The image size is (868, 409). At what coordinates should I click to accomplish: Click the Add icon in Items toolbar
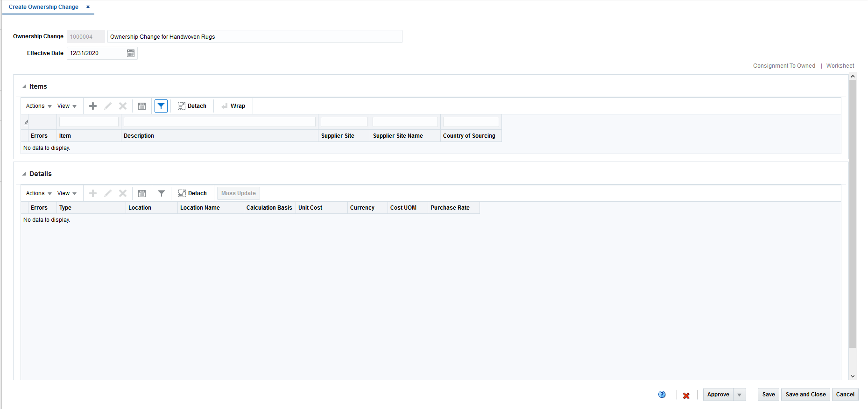(93, 106)
